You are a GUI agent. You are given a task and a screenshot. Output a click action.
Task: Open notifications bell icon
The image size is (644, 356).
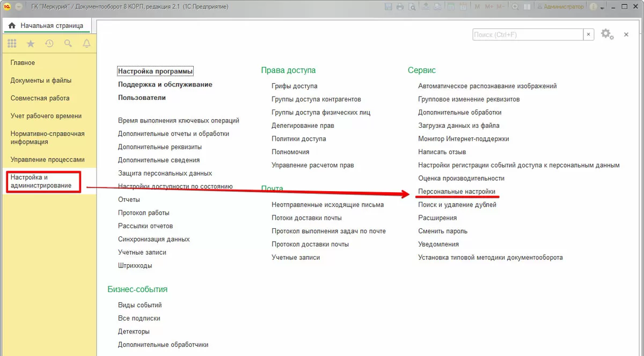pos(86,43)
